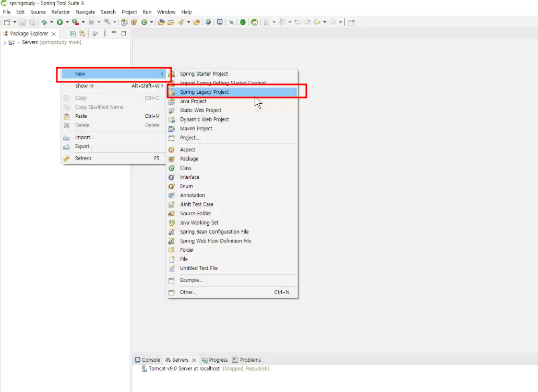Viewport: 538px width, 392px height.
Task: Select New in the context menu
Action: pos(114,73)
